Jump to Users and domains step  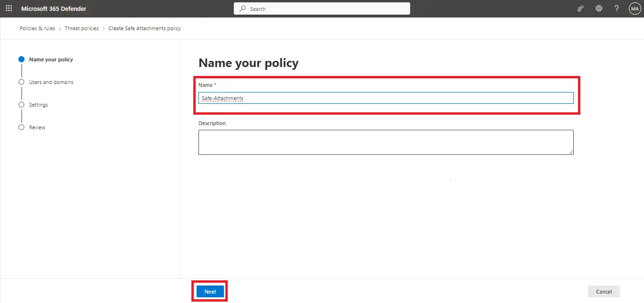51,82
